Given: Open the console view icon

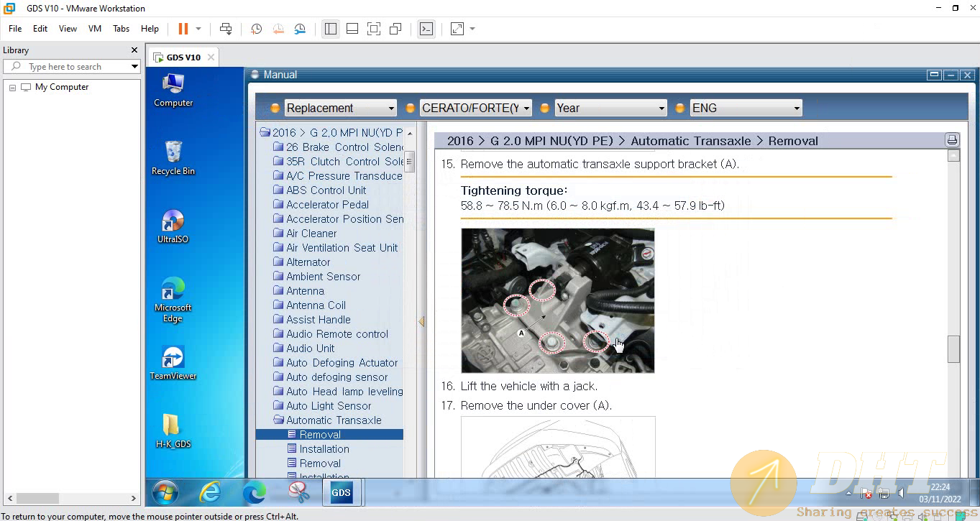Looking at the screenshot, I should click(426, 29).
